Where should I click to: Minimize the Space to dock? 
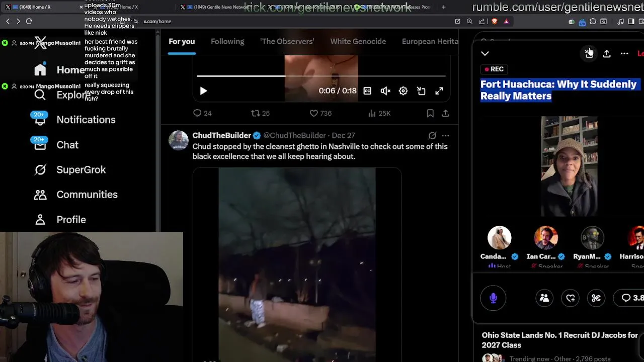pos(589,53)
